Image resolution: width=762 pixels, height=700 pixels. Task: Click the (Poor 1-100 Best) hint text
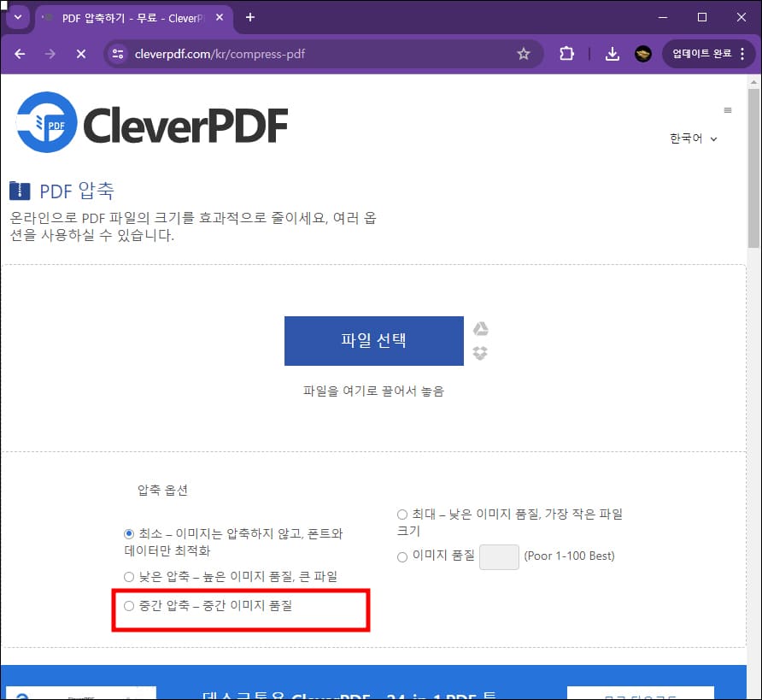569,556
